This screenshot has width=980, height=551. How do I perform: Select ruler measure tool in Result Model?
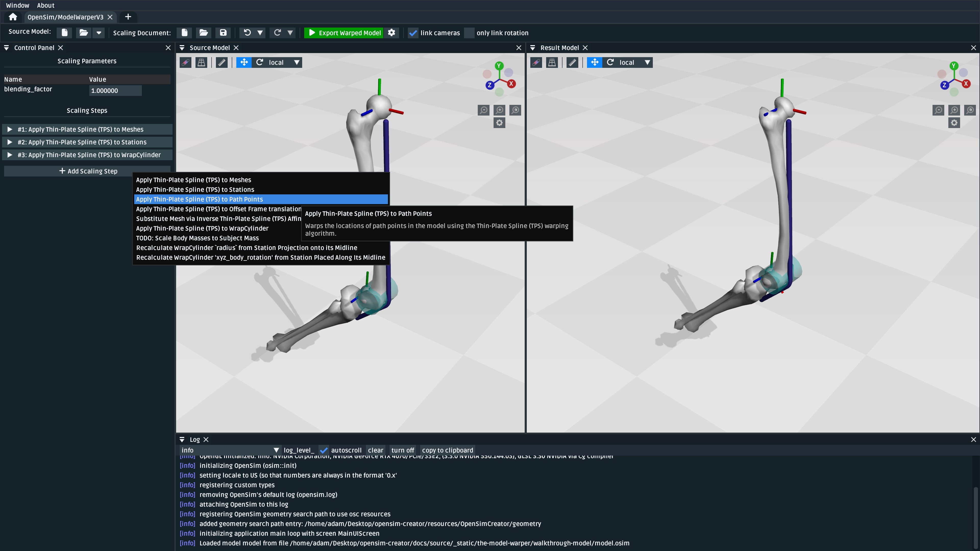pyautogui.click(x=572, y=62)
